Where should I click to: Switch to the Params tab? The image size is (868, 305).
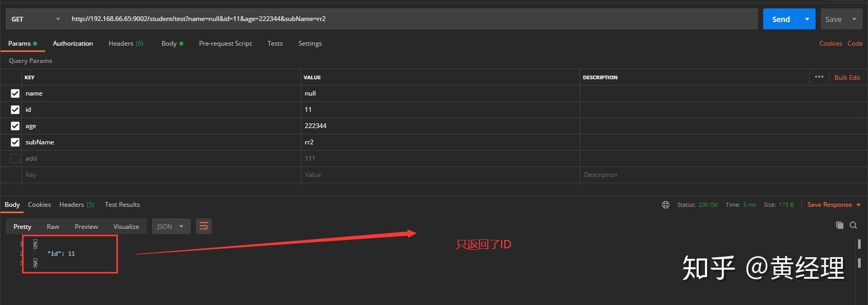pyautogui.click(x=23, y=44)
